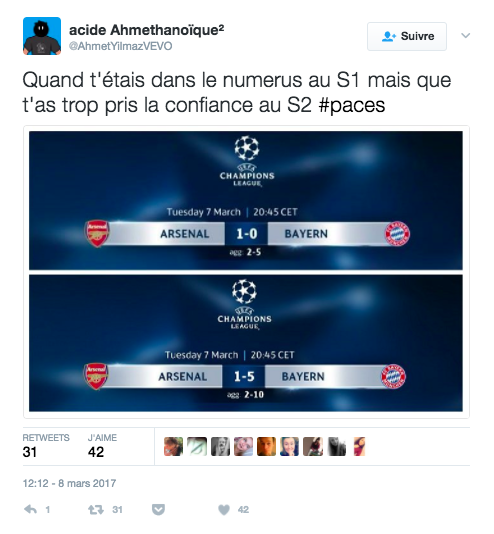Open the Pocket save icon
The height and width of the screenshot is (534, 494).
click(x=158, y=510)
